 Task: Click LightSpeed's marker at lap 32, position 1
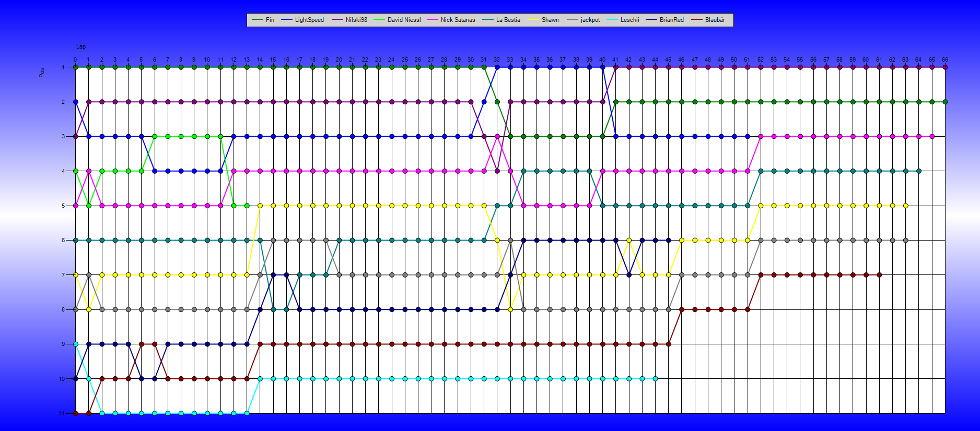tap(497, 67)
